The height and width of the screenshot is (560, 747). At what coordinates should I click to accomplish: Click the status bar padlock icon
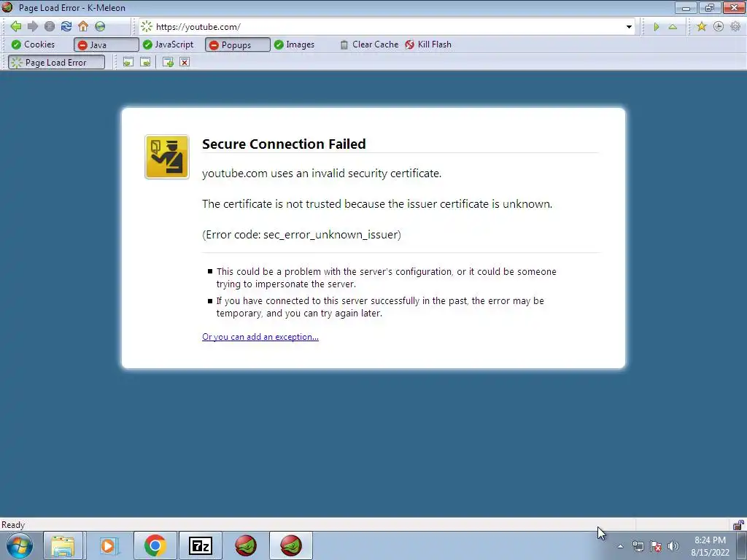(738, 525)
